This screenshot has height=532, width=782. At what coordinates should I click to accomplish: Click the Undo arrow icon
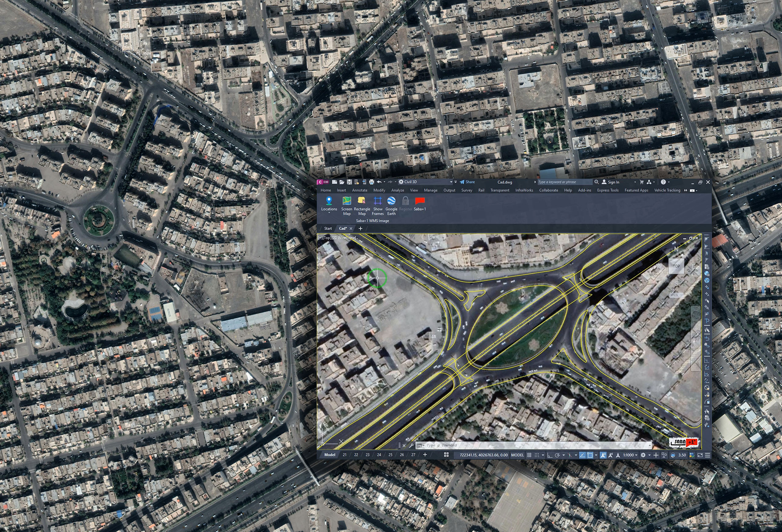pos(379,182)
